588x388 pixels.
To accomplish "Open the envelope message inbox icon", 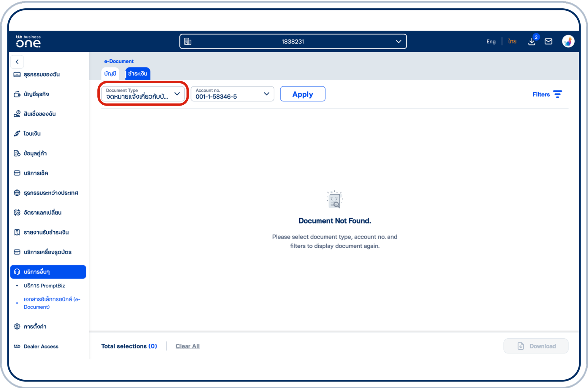I will coord(549,41).
